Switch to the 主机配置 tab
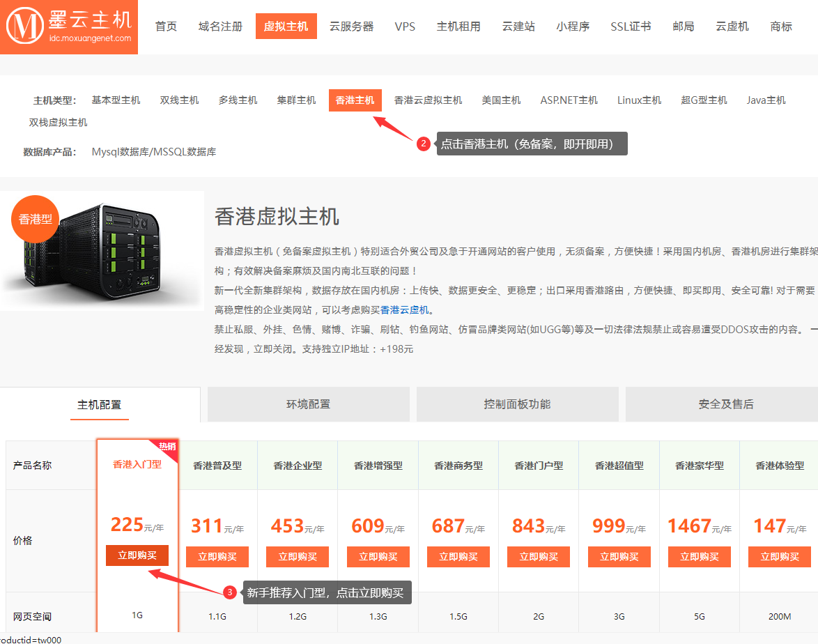Image resolution: width=818 pixels, height=644 pixels. click(x=99, y=405)
